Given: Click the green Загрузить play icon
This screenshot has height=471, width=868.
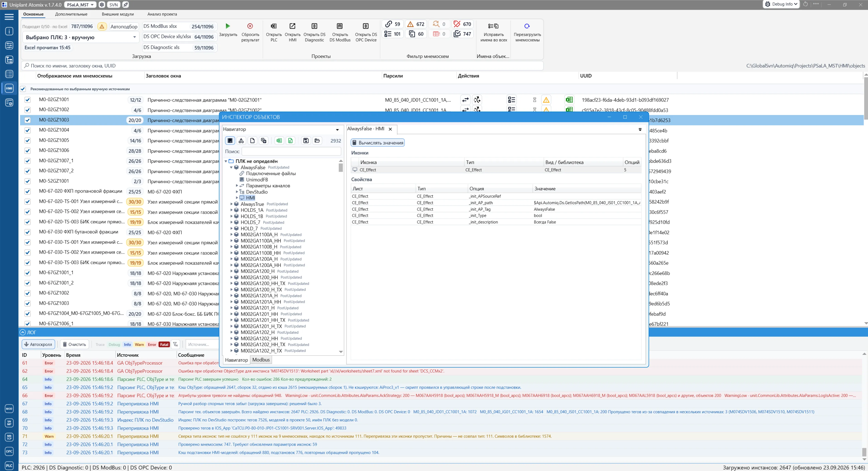Looking at the screenshot, I should coord(228,26).
